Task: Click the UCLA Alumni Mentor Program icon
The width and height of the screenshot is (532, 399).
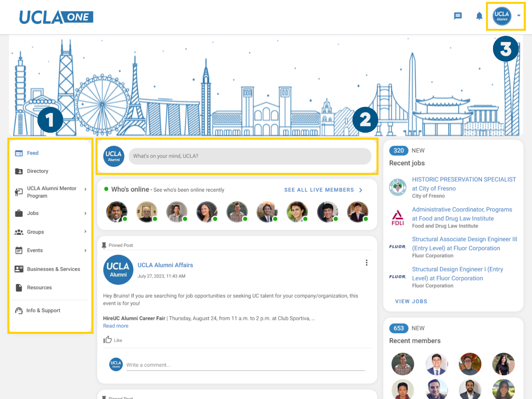Action: [x=19, y=192]
